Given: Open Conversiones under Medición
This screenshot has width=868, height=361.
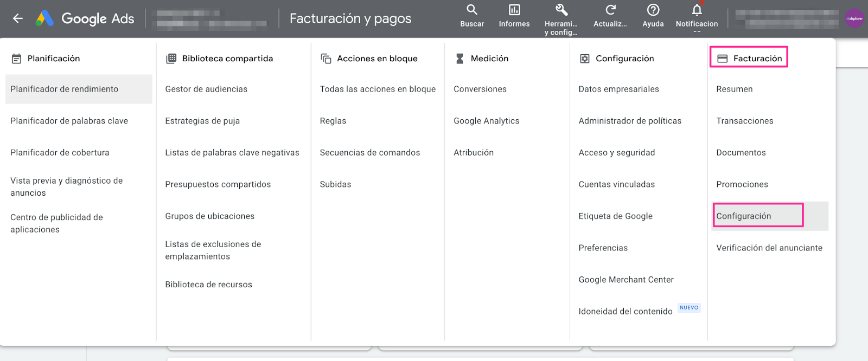Looking at the screenshot, I should tap(480, 89).
